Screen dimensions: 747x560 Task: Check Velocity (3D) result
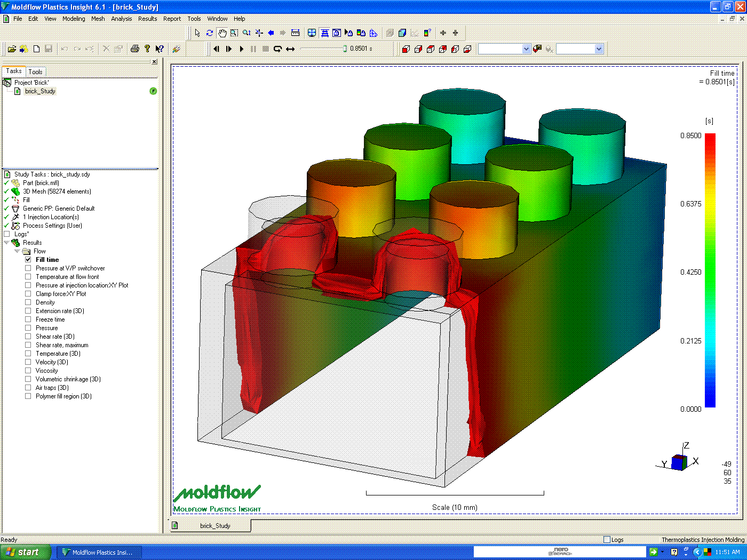(28, 362)
